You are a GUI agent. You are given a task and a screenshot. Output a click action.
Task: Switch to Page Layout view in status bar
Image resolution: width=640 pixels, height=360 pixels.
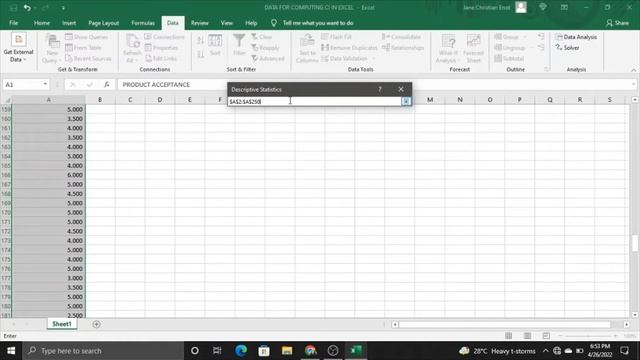(527, 336)
